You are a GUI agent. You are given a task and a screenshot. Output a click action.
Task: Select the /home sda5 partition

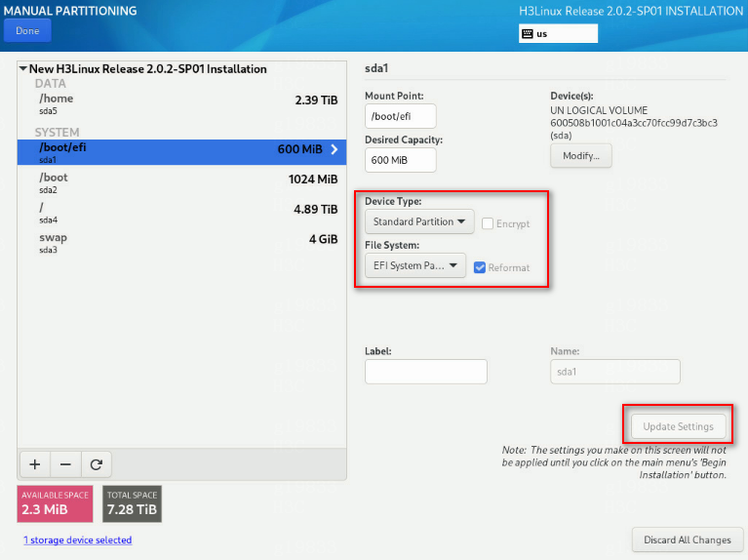pyautogui.click(x=181, y=104)
